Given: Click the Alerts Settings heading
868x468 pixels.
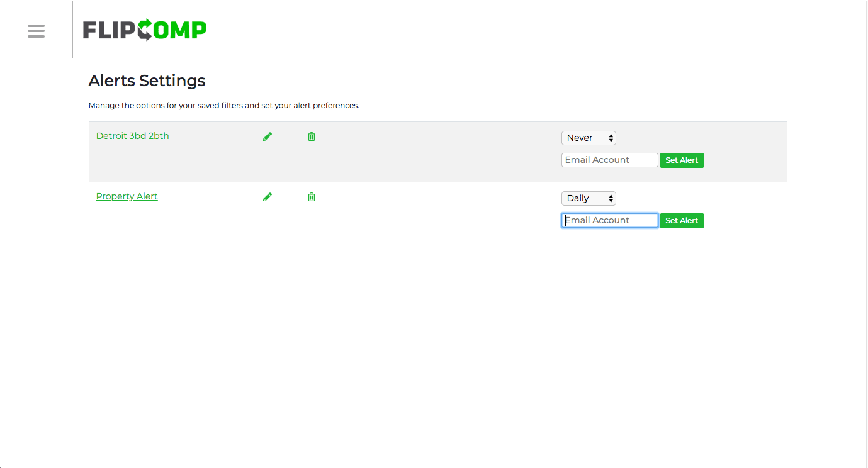Looking at the screenshot, I should 147,81.
